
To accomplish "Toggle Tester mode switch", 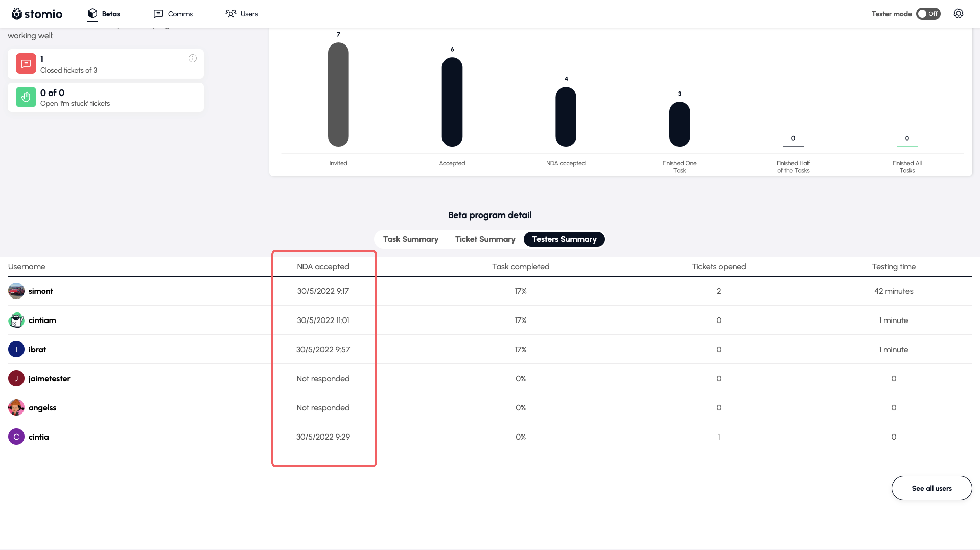I will coord(928,14).
